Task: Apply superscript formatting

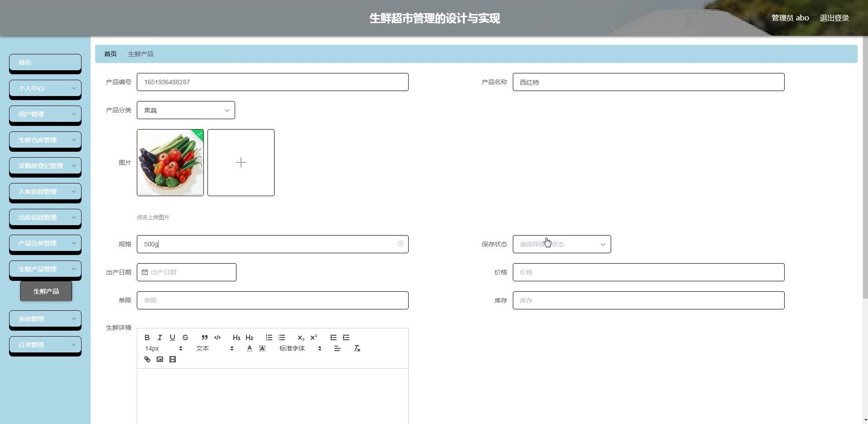Action: [x=313, y=337]
